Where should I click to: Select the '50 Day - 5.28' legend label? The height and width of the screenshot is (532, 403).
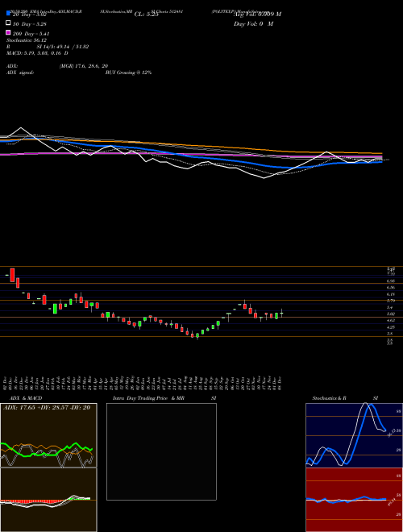[30, 24]
